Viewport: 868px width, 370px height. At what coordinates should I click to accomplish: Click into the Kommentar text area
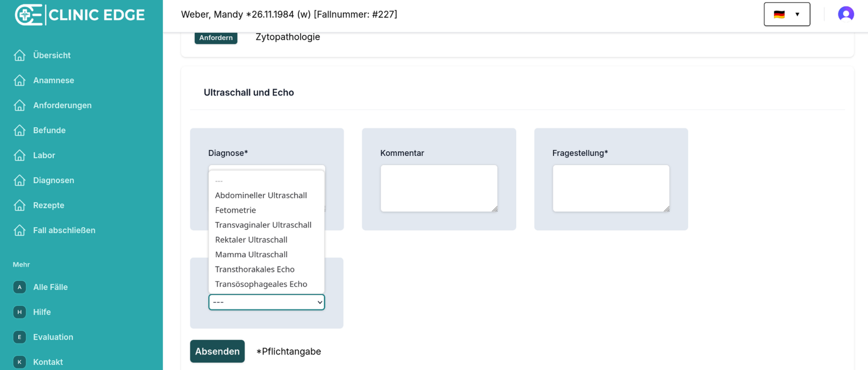[x=439, y=188]
